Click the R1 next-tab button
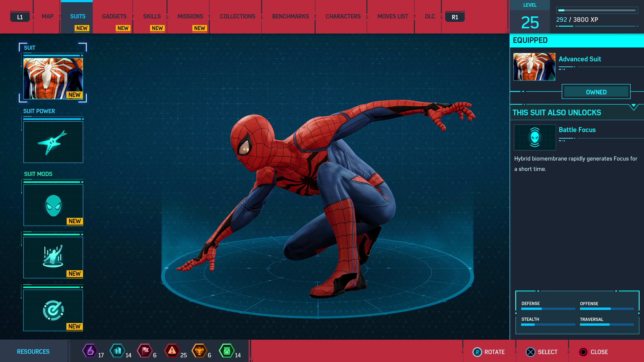644x362 pixels. (455, 17)
